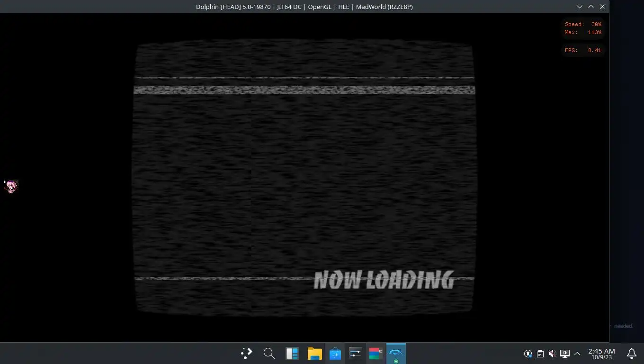Close the Dolphin MadWorld window
Screen dimensions: 644x364
point(602,7)
